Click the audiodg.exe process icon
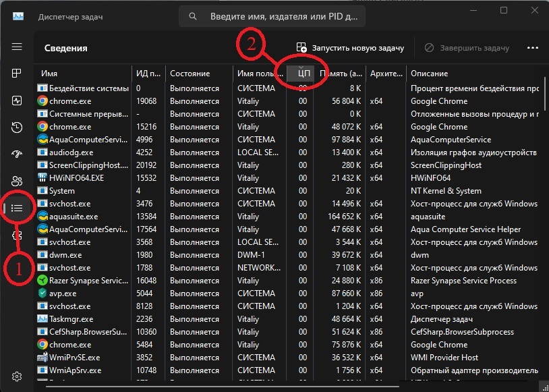Image resolution: width=549 pixels, height=392 pixels. tap(42, 152)
